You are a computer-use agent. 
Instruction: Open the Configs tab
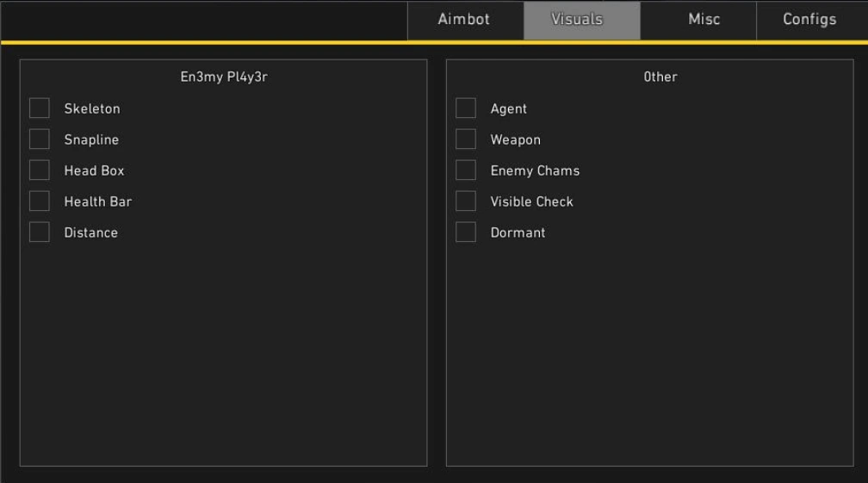(x=811, y=20)
